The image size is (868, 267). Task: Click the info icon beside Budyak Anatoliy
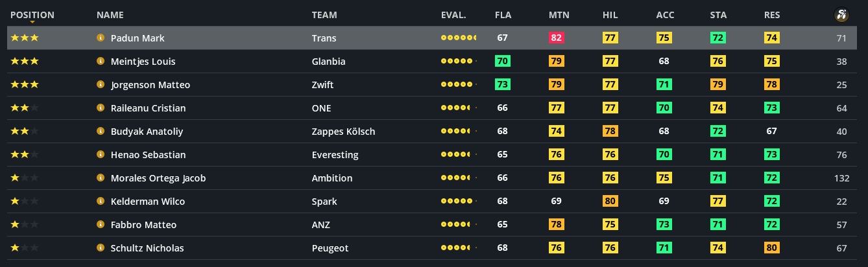point(101,132)
